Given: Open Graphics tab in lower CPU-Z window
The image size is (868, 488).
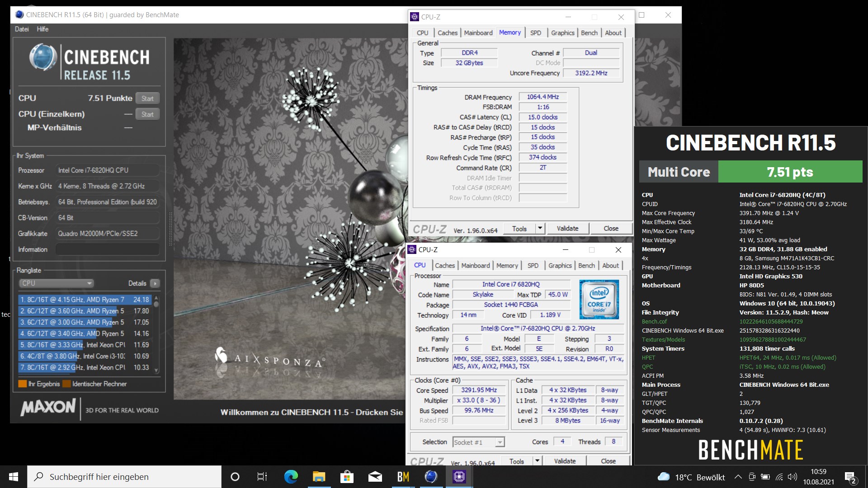Looking at the screenshot, I should coord(560,266).
